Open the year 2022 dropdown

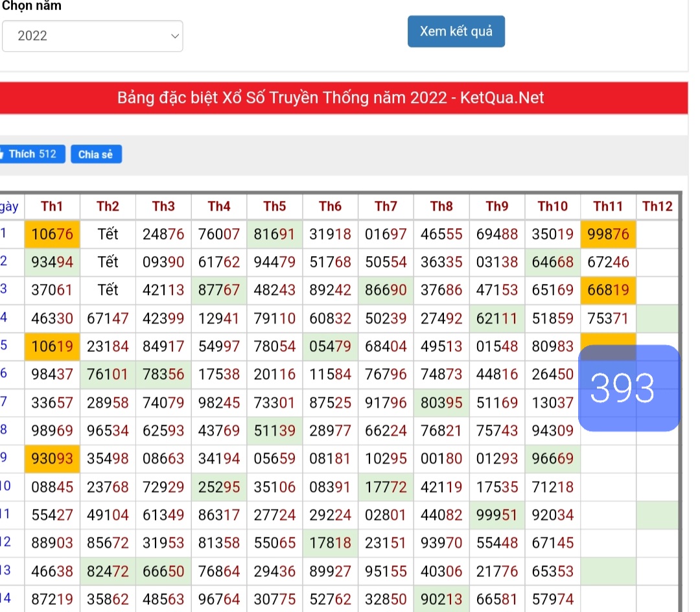[93, 36]
